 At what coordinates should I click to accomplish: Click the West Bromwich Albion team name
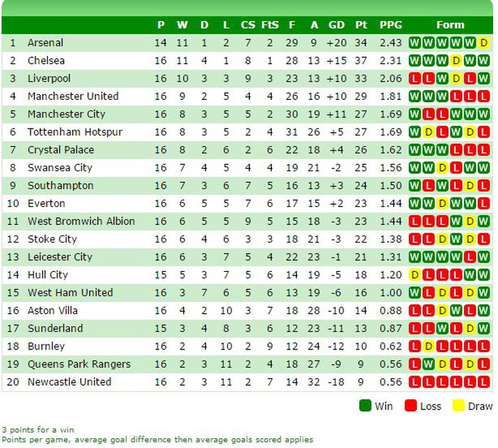[81, 222]
